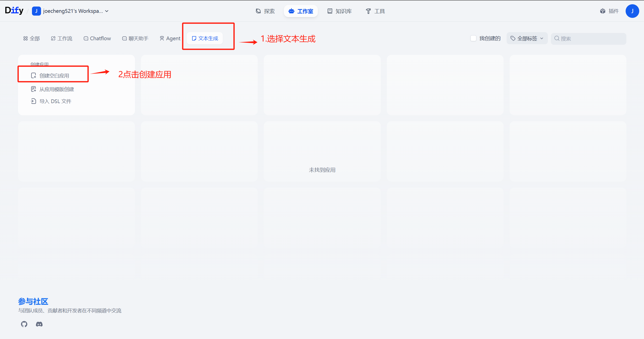Click the create blank app icon
Screen dimensions: 644x339
[33, 75]
